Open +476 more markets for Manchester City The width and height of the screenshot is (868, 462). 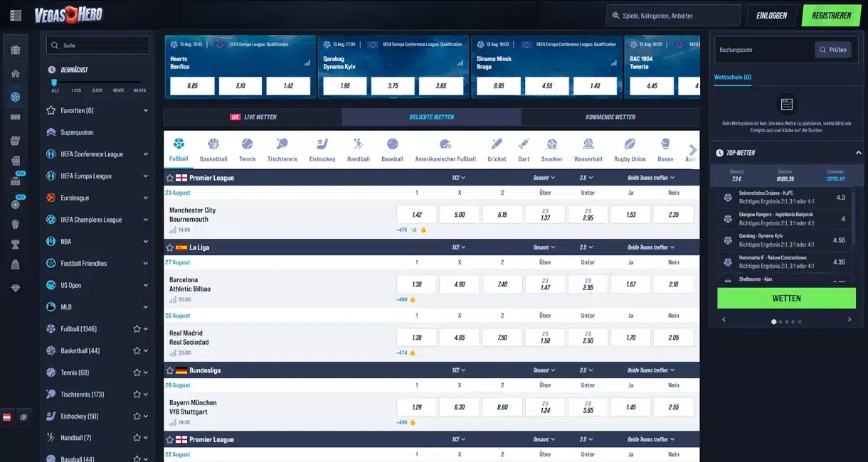[x=402, y=230]
